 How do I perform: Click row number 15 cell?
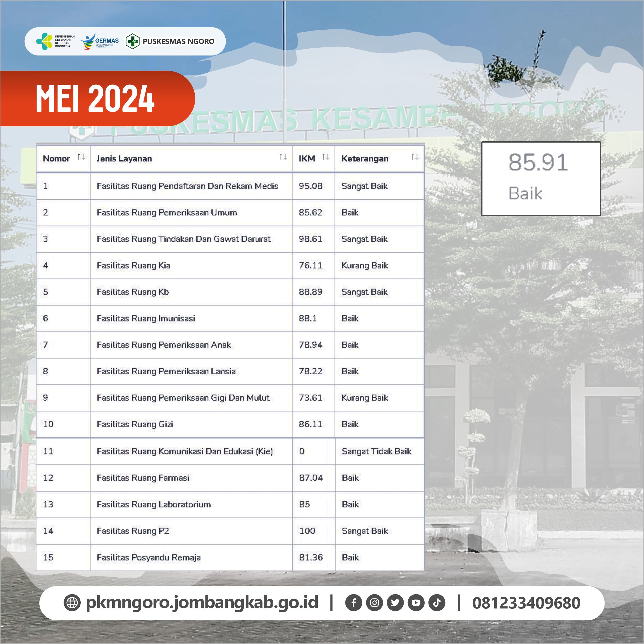click(x=63, y=558)
